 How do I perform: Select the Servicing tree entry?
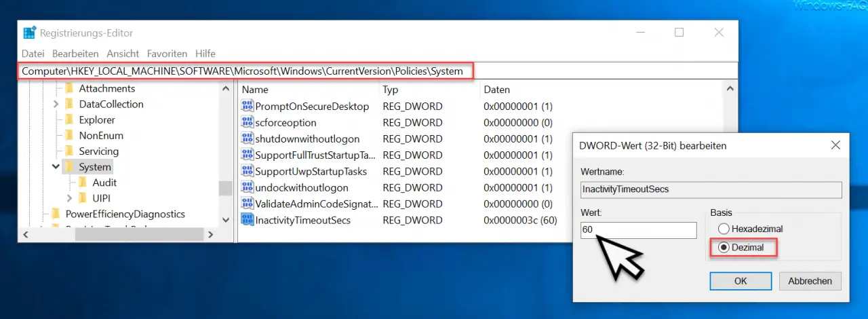click(x=98, y=151)
